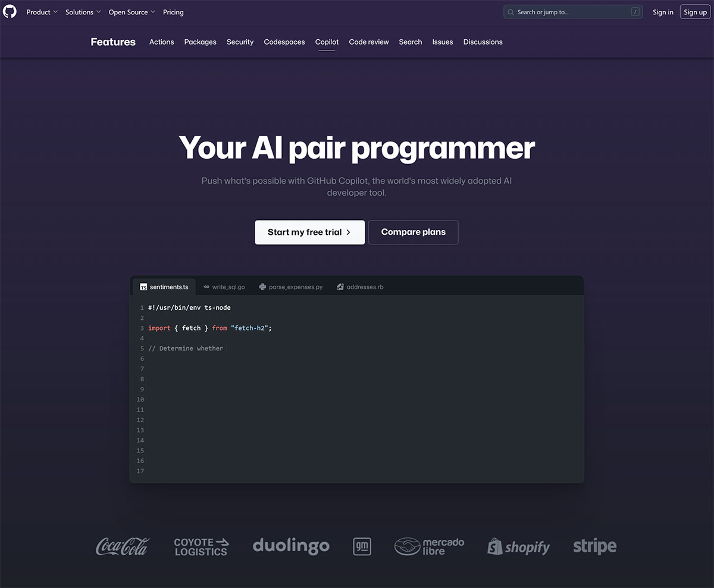Viewport: 714px width, 588px height.
Task: Click the '// Determine whether' comment line
Action: 186,348
